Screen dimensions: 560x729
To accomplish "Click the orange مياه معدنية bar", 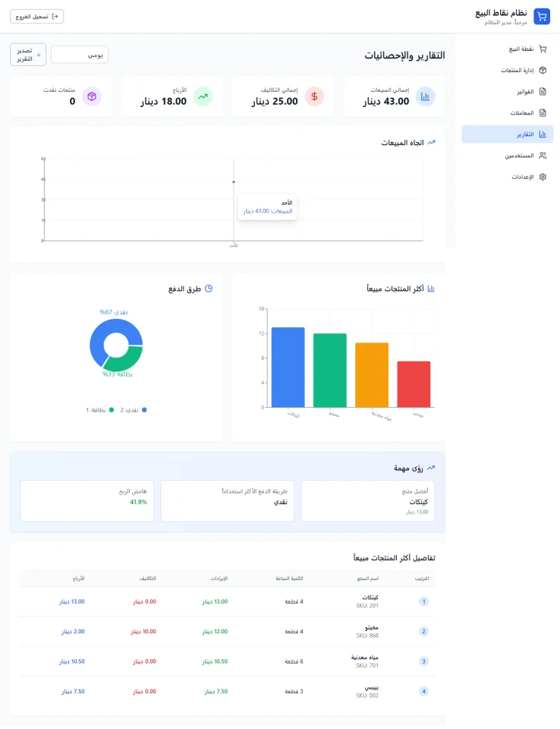I will coord(372,375).
